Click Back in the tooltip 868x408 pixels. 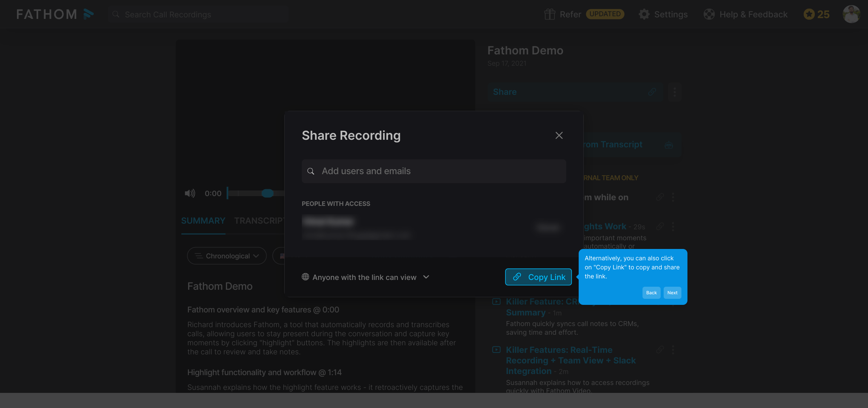(651, 293)
